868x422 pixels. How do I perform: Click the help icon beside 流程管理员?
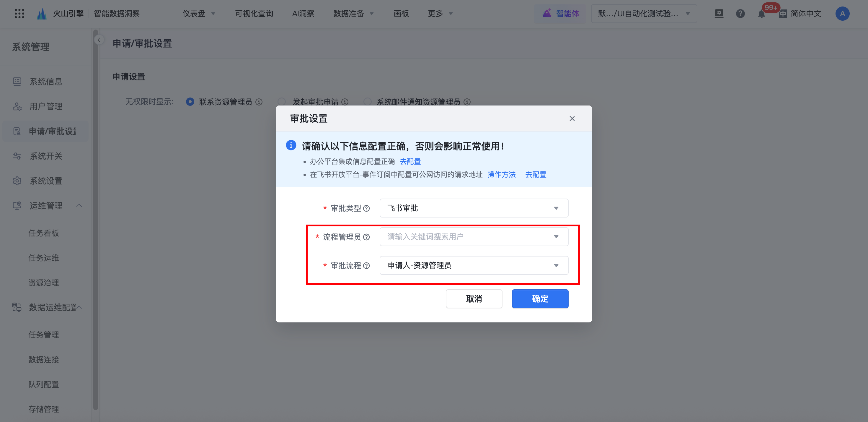(366, 237)
